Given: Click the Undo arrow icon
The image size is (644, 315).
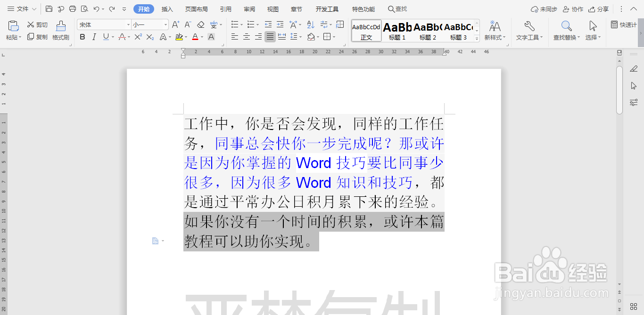Looking at the screenshot, I should pyautogui.click(x=96, y=9).
